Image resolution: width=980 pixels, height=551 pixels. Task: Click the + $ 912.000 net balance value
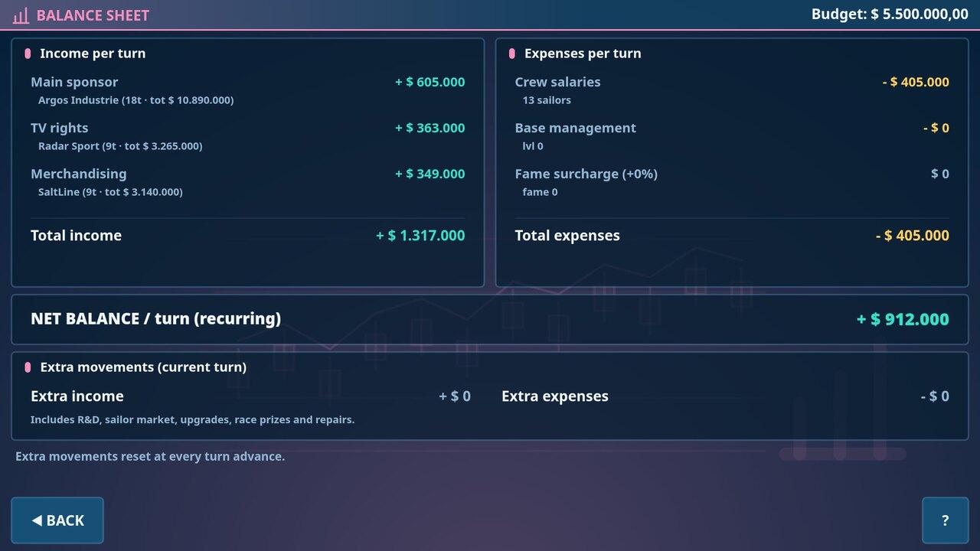tap(903, 319)
